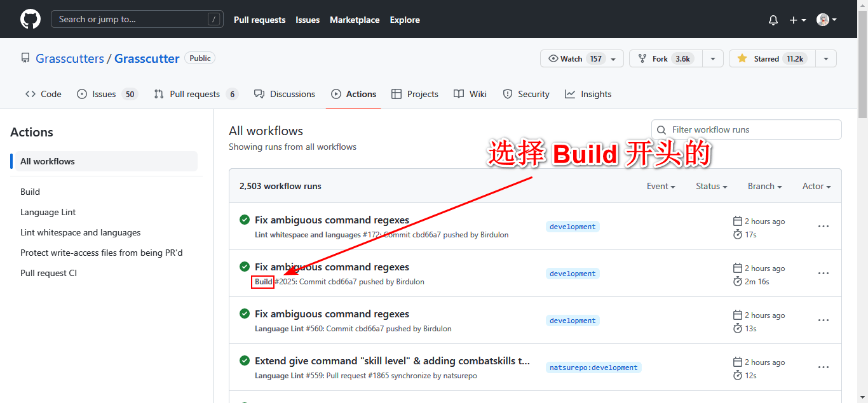Image resolution: width=868 pixels, height=403 pixels.
Task: Open the Grasscutters organization link
Action: (70, 58)
